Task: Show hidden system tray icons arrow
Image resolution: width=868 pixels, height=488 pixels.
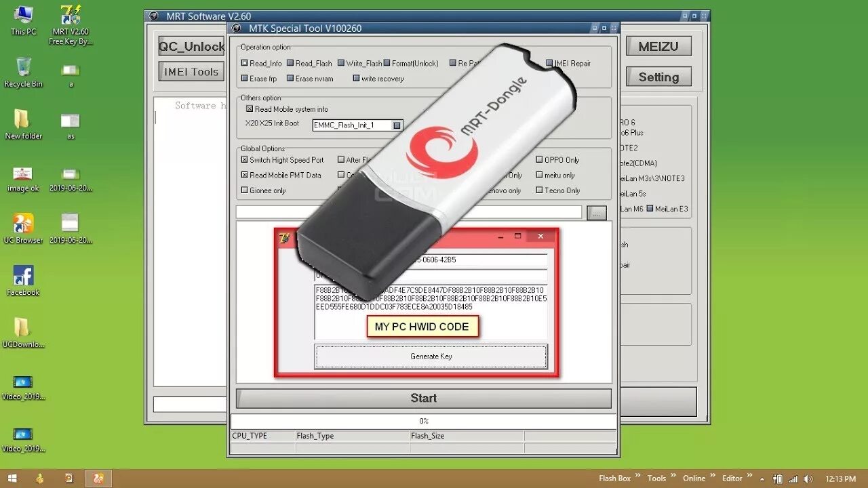Action: click(x=762, y=479)
